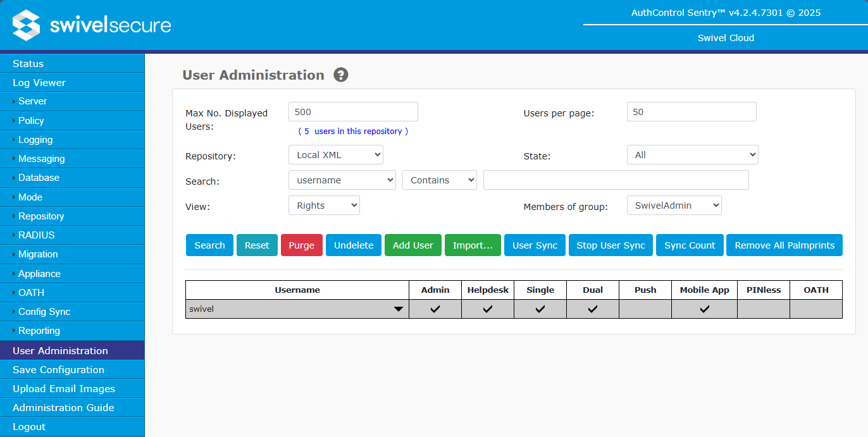The width and height of the screenshot is (868, 437).
Task: Open the Members of group dropdown
Action: (674, 205)
